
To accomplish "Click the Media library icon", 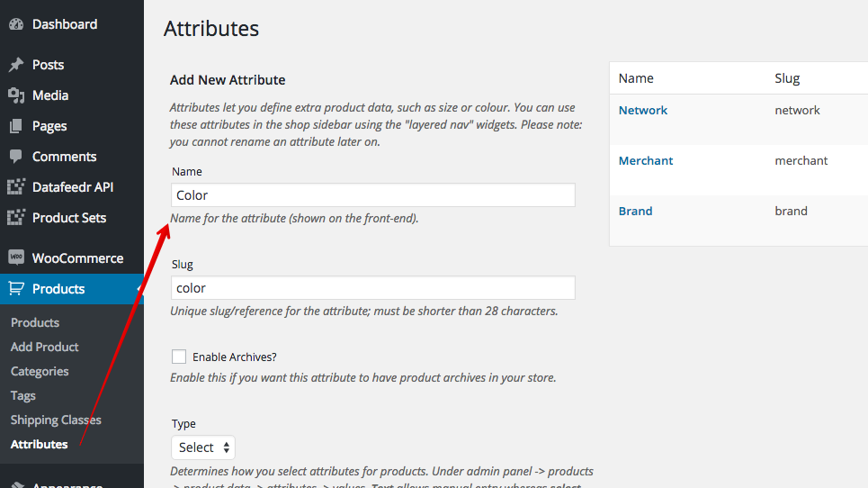I will pyautogui.click(x=16, y=95).
